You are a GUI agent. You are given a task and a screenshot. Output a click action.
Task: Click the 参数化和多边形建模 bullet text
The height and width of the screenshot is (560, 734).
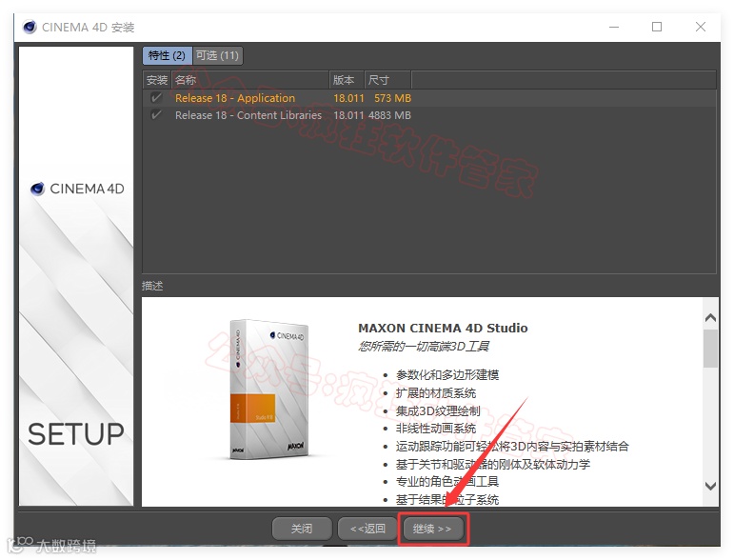coord(447,375)
